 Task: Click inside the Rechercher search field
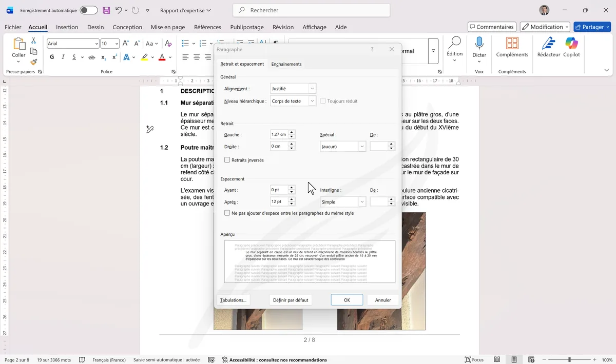click(311, 10)
